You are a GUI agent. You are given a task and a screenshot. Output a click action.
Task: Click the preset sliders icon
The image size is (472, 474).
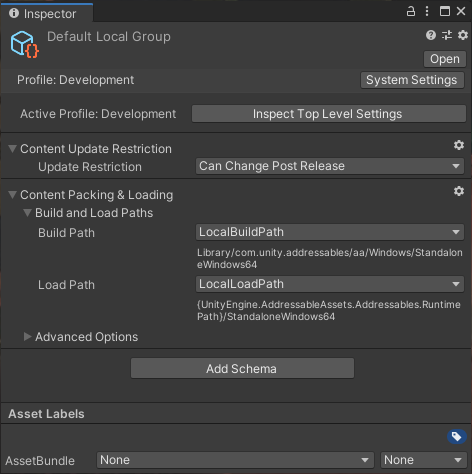pos(447,35)
